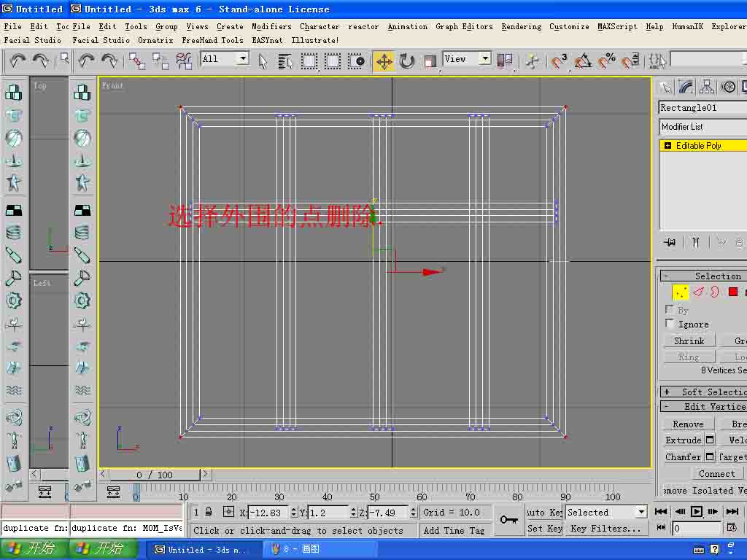
Task: Collapse the Edit Vertices rollout
Action: (x=703, y=406)
